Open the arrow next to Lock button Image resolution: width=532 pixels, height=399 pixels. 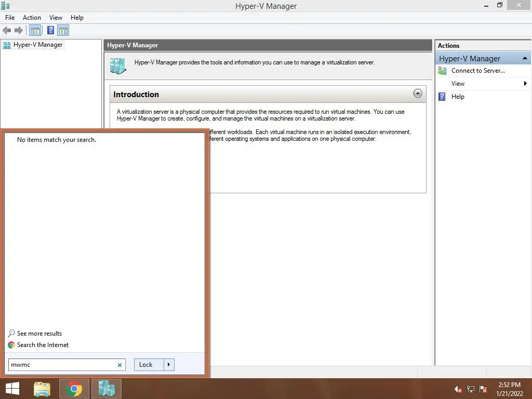click(x=169, y=365)
